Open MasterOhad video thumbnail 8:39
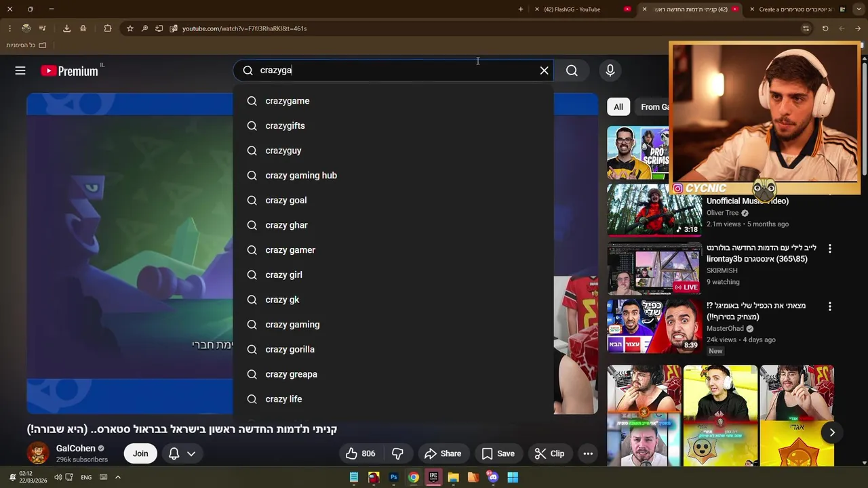The image size is (868, 488). point(654,326)
